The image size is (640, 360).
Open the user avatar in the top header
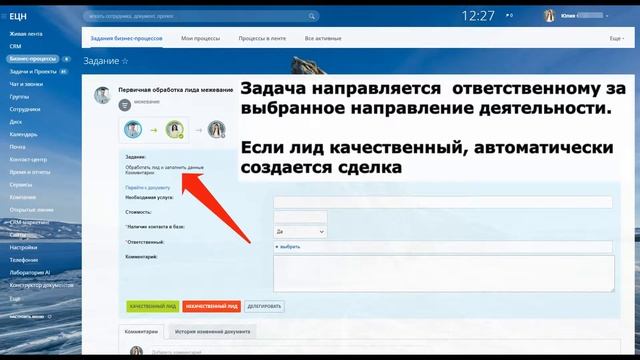[549, 16]
